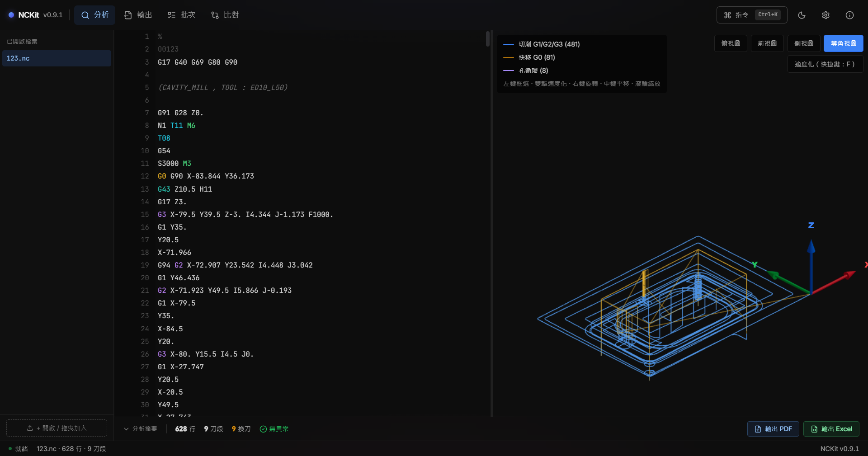868x456 pixels.
Task: Click O0123 program number line
Action: click(x=168, y=49)
